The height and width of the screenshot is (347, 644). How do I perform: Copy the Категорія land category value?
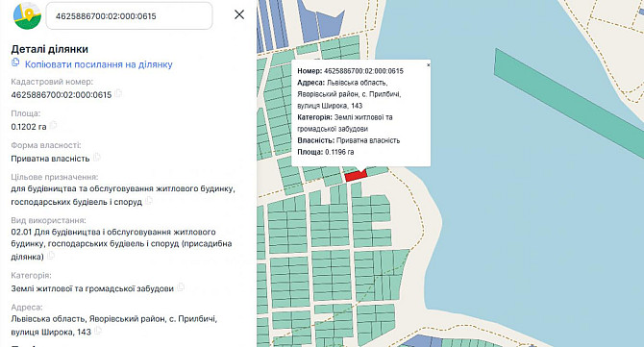181,287
